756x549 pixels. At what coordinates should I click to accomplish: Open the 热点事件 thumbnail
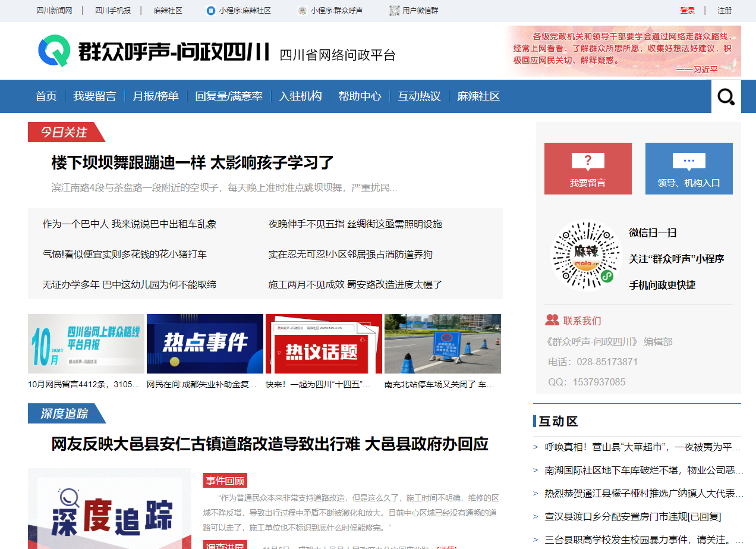tap(205, 344)
